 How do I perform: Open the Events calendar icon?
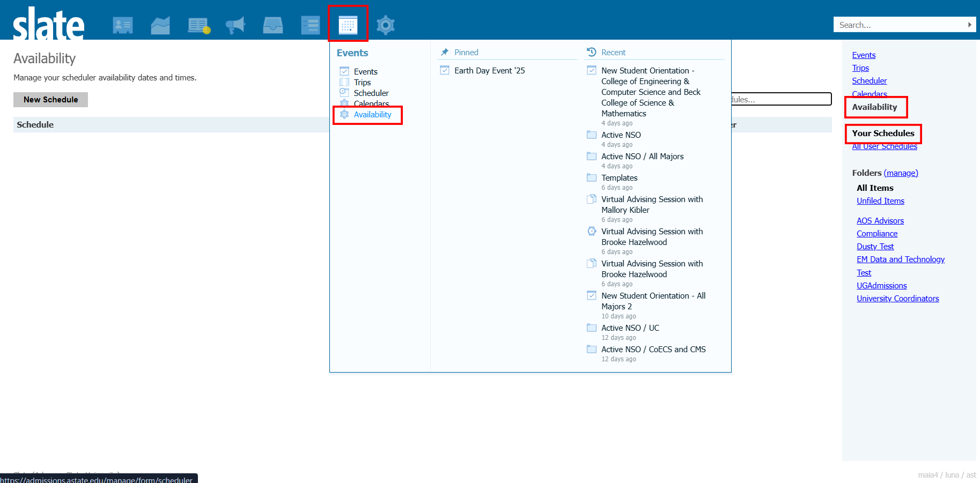[x=348, y=25]
